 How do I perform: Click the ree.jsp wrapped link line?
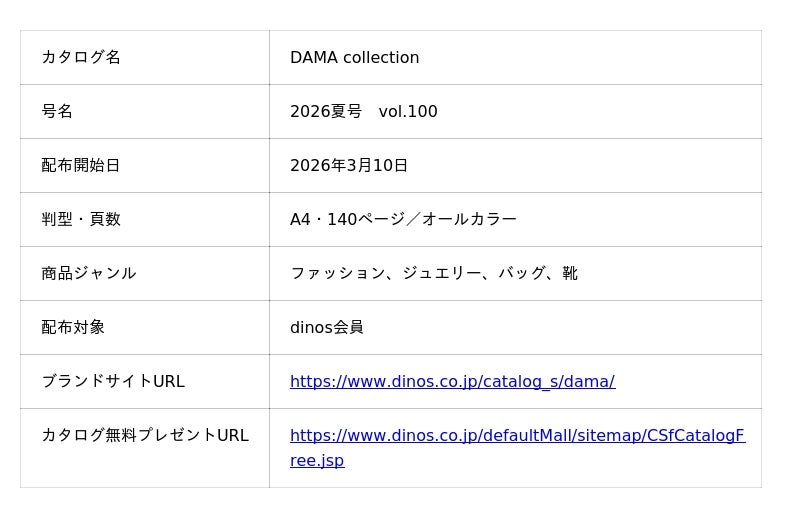(x=317, y=461)
